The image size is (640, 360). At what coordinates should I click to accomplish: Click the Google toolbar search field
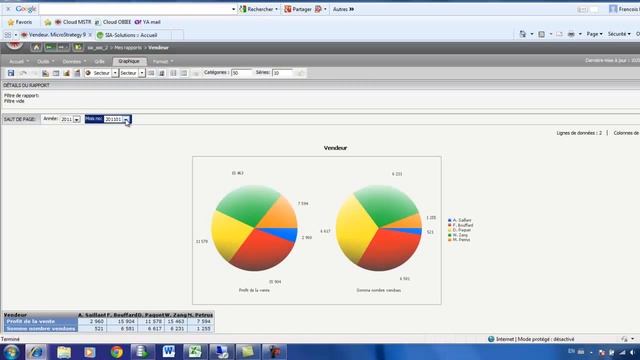[135, 9]
